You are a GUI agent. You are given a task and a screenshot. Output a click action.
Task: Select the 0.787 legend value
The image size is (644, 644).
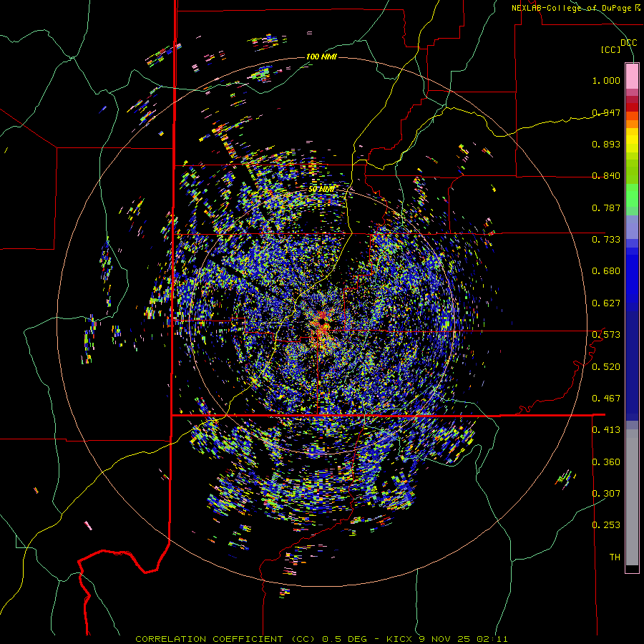coord(606,208)
